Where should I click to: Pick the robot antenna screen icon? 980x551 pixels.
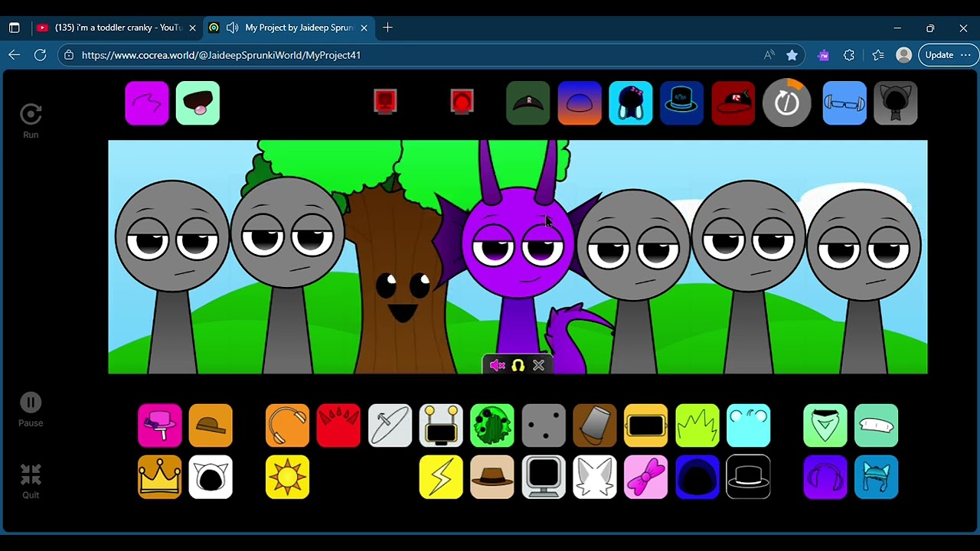(441, 425)
